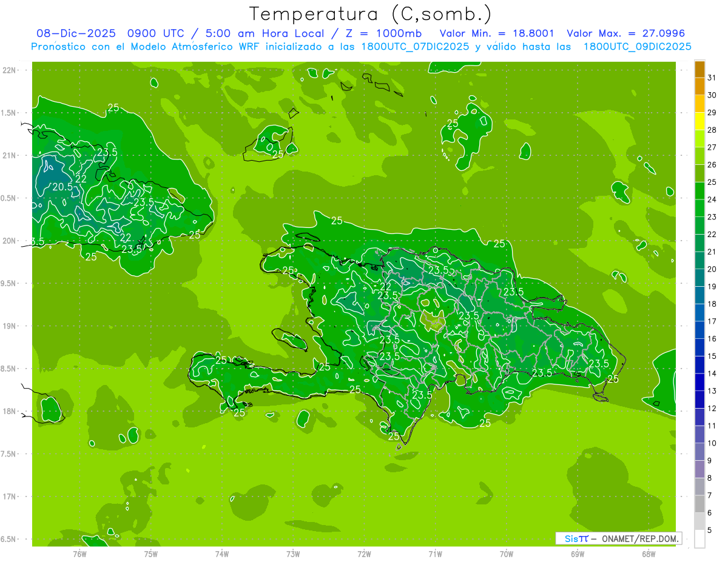Click the '69W' longitude label
Viewport: 728px width, 562px height.
click(x=577, y=554)
